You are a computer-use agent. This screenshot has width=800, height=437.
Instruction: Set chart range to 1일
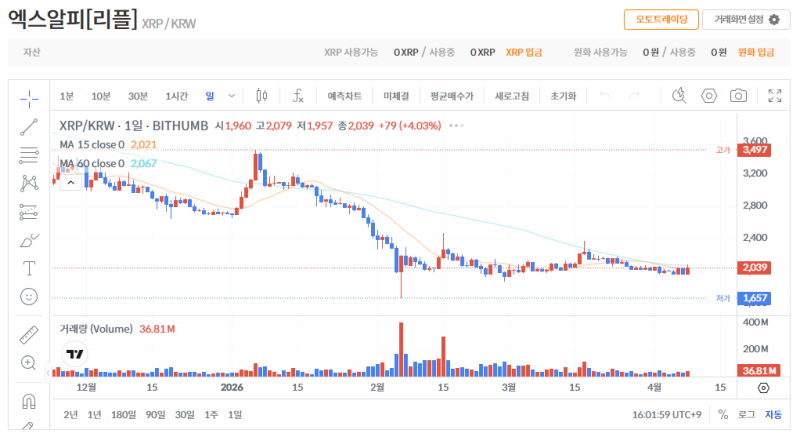click(x=235, y=415)
